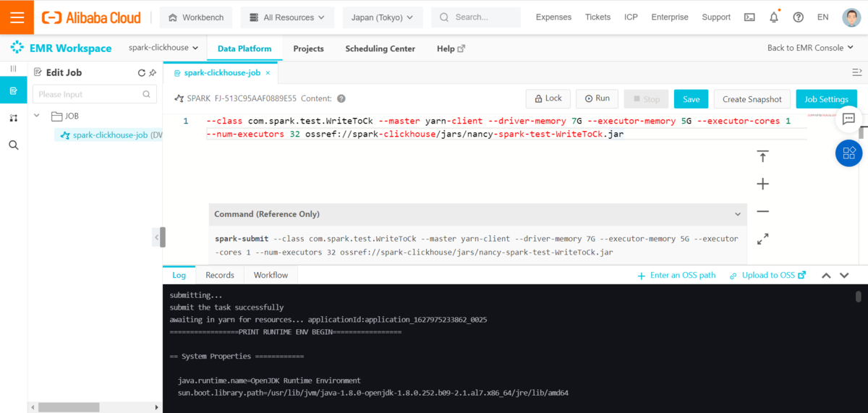This screenshot has width=868, height=413.
Task: Click the EMR Workspace logo
Action: point(61,48)
